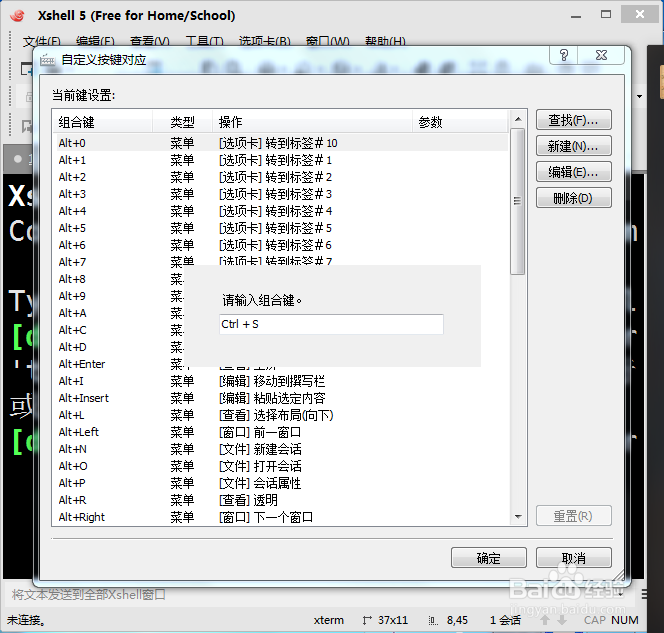Click the Xshell application logo icon
The width and height of the screenshot is (664, 633).
pyautogui.click(x=18, y=16)
